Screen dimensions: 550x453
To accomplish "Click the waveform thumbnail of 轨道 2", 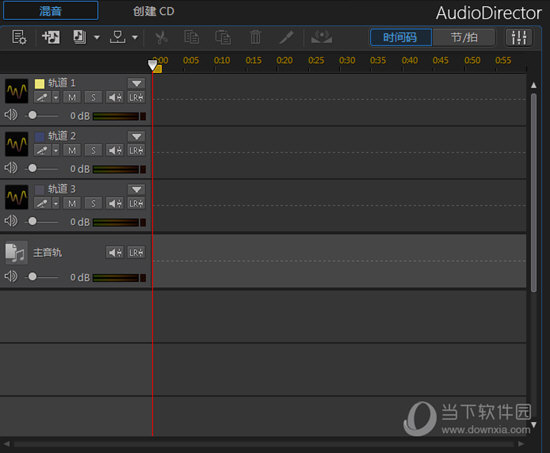I will 16,144.
